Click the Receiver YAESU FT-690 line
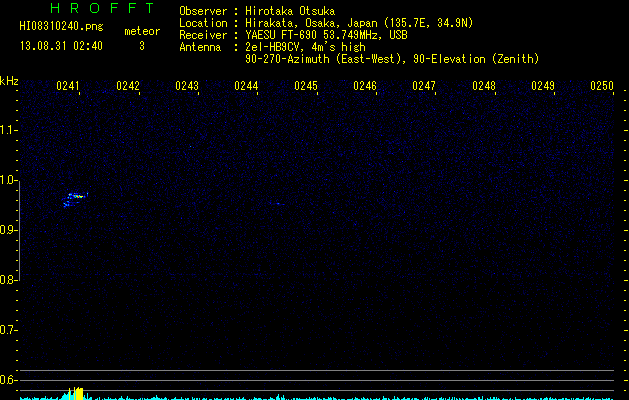 [x=293, y=35]
